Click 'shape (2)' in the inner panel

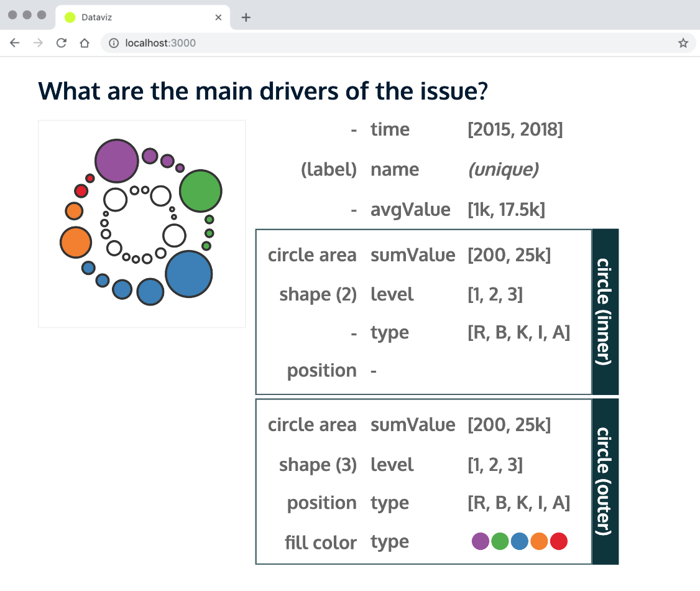(x=318, y=295)
